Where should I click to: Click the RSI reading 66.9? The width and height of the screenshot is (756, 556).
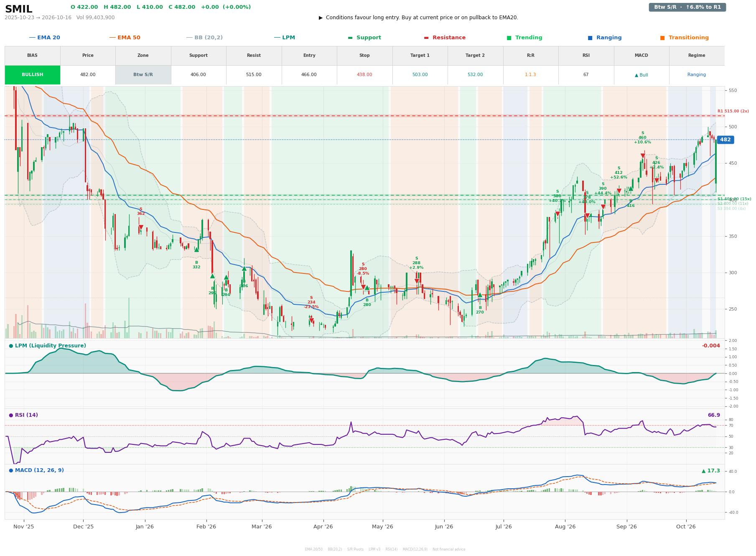tap(714, 415)
